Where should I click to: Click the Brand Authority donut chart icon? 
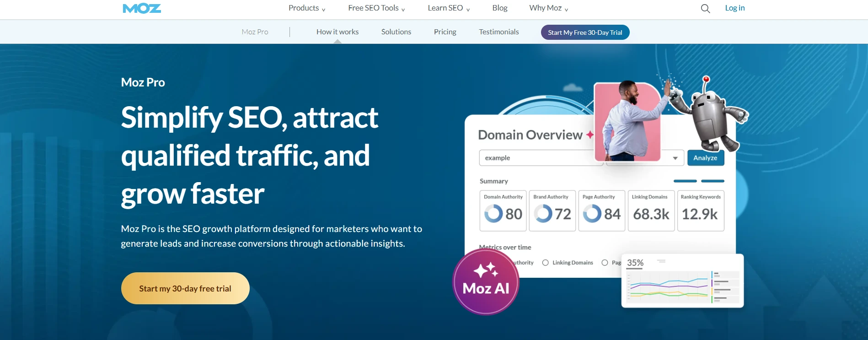[543, 214]
